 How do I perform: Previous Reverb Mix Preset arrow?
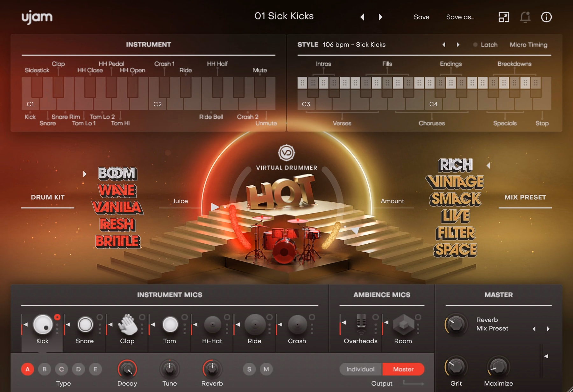tap(534, 329)
